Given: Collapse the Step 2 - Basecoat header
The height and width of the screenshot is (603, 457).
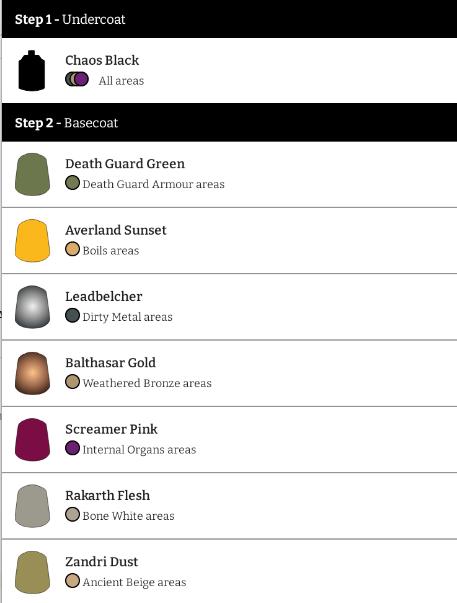Looking at the screenshot, I should [229, 122].
